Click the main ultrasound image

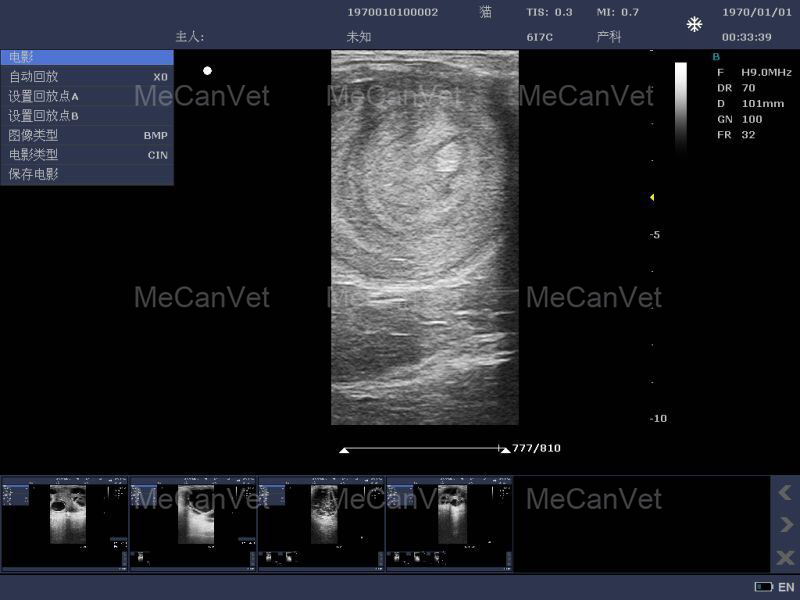(x=424, y=237)
